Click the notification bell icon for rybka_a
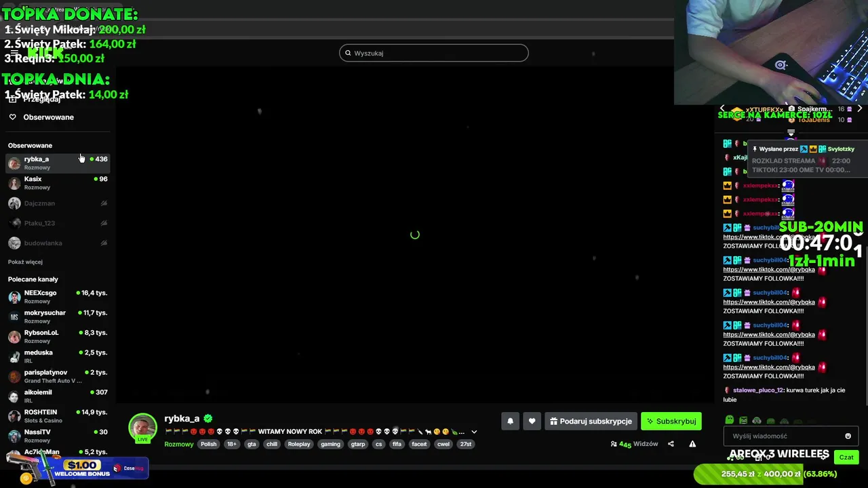 point(511,421)
